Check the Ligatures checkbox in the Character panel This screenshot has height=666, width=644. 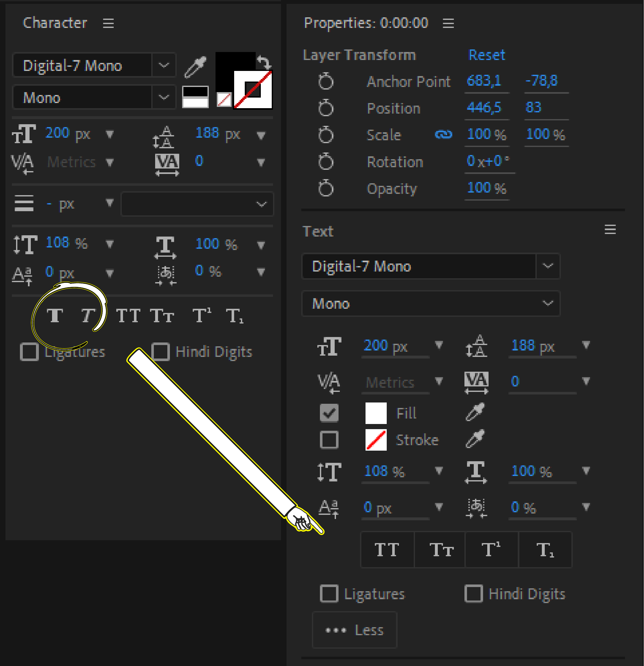point(29,352)
